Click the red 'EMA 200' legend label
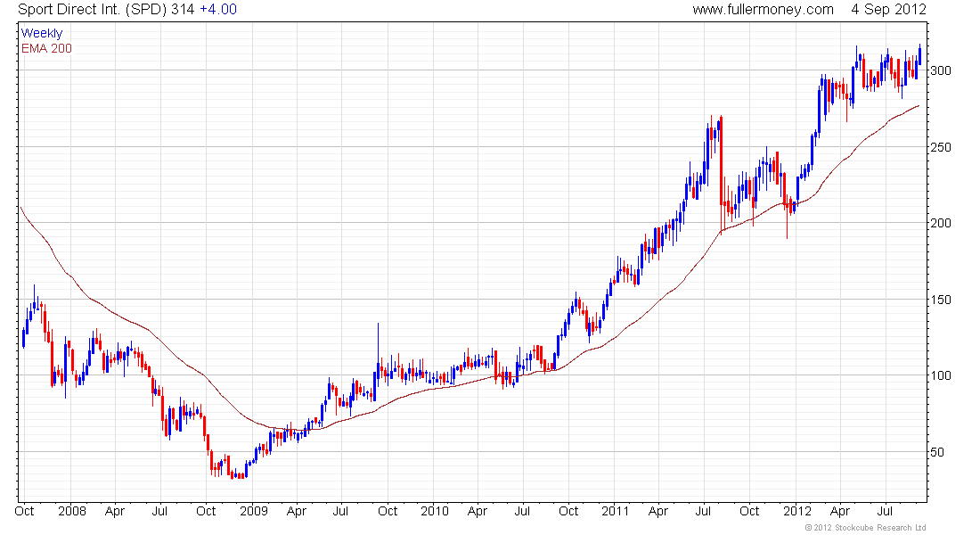The width and height of the screenshot is (980, 535). pyautogui.click(x=46, y=48)
